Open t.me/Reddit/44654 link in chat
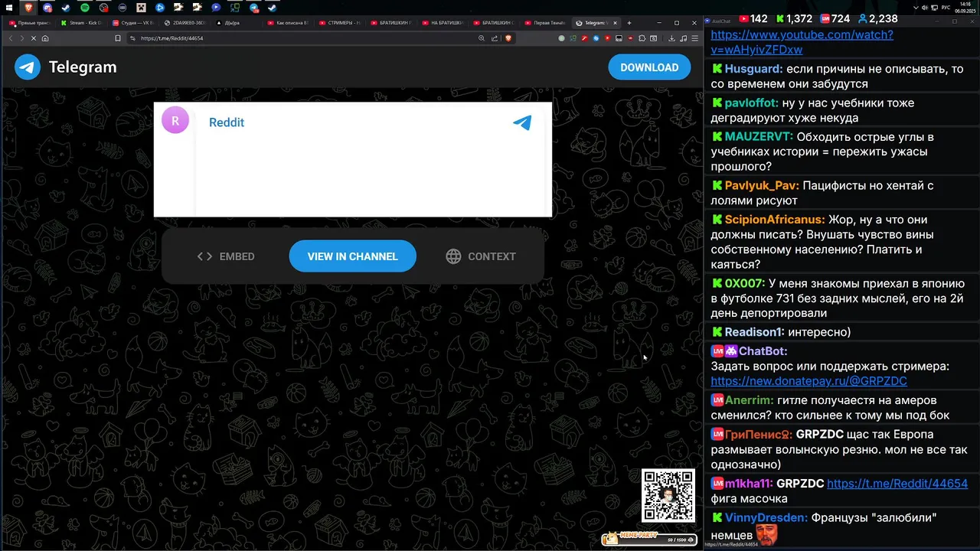Viewport: 980px width, 551px height. pos(897,484)
